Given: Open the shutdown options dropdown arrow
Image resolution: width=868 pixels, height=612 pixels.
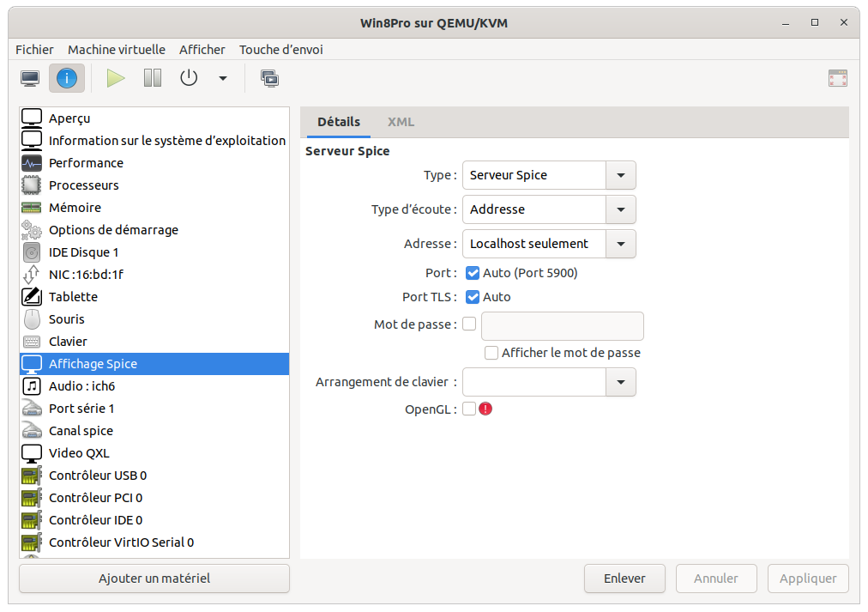Looking at the screenshot, I should tap(222, 78).
